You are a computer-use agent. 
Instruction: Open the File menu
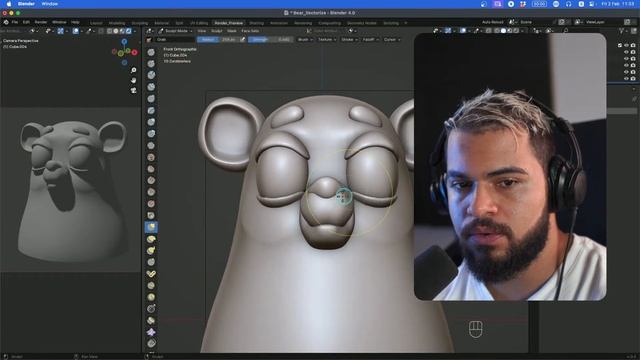15,22
